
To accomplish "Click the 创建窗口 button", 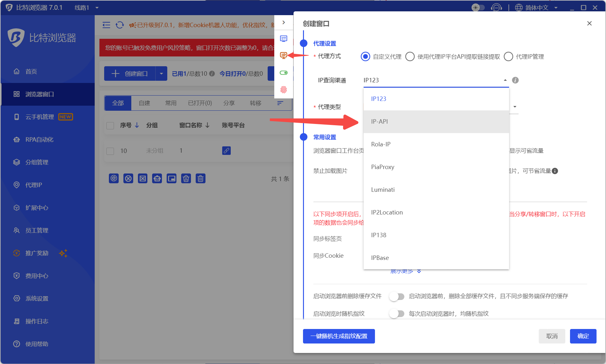I will click(x=130, y=73).
